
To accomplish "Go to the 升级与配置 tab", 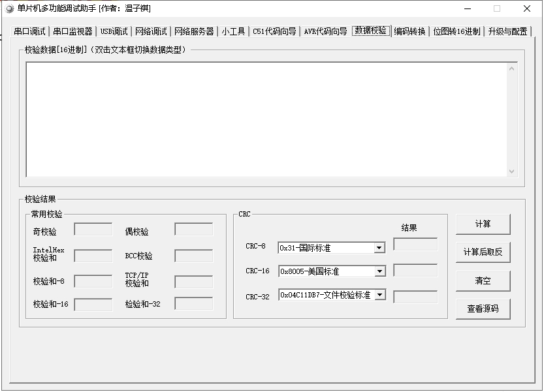I will point(507,31).
